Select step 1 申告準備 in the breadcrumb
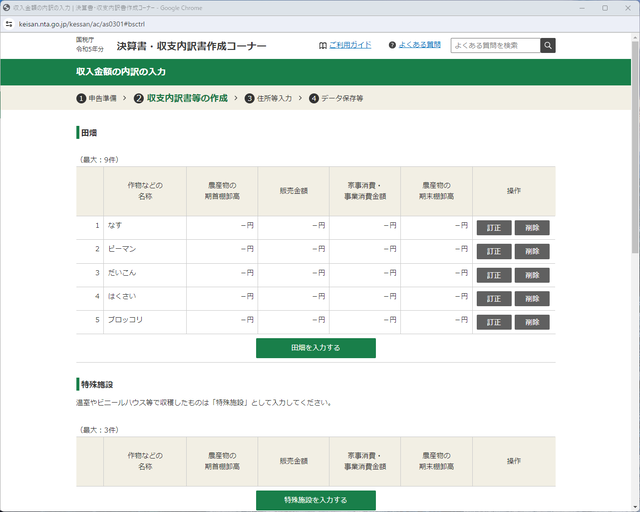Viewport: 640px width, 512px height. click(96, 98)
